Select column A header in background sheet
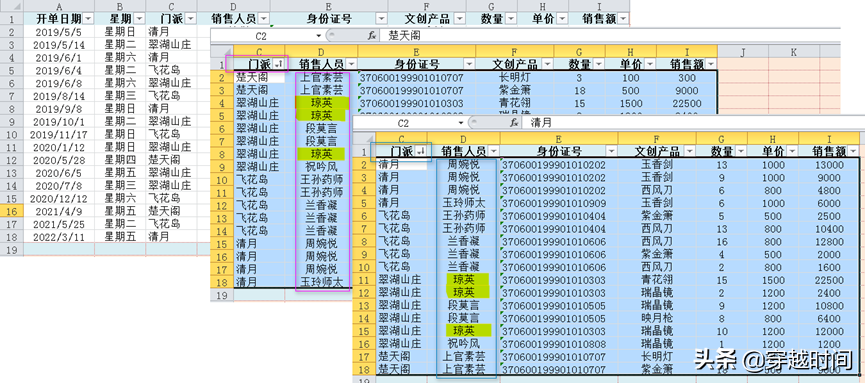The width and height of the screenshot is (865, 383). pyautogui.click(x=59, y=6)
